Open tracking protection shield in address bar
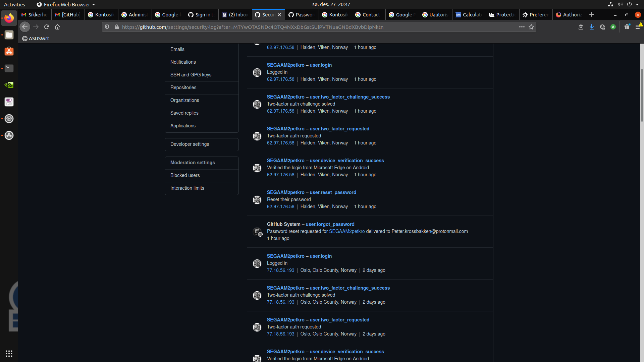 (x=107, y=27)
